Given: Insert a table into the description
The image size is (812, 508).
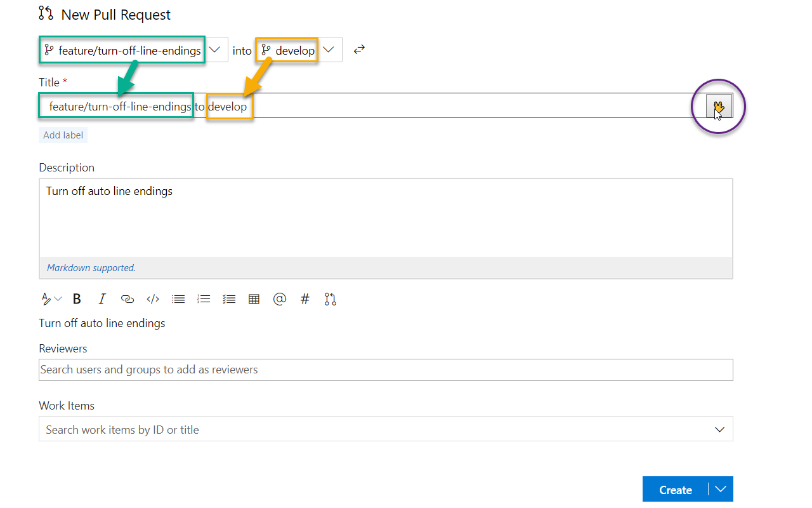Looking at the screenshot, I should pos(254,298).
